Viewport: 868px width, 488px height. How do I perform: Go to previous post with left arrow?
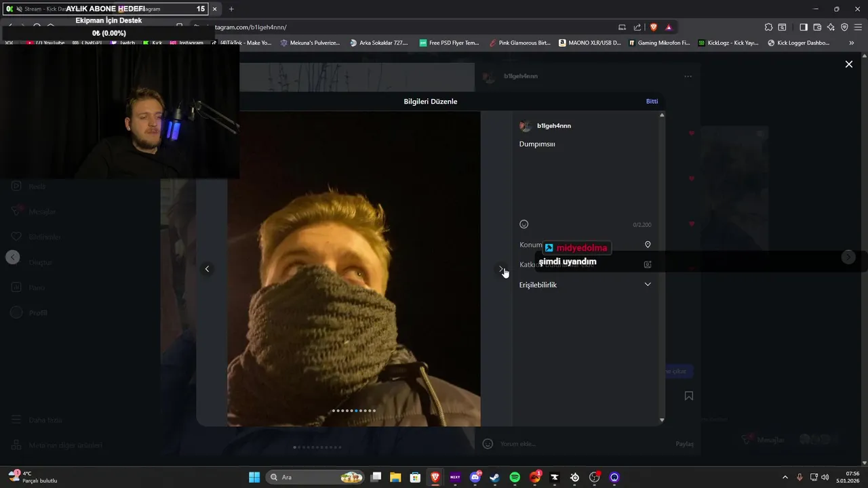(x=13, y=258)
